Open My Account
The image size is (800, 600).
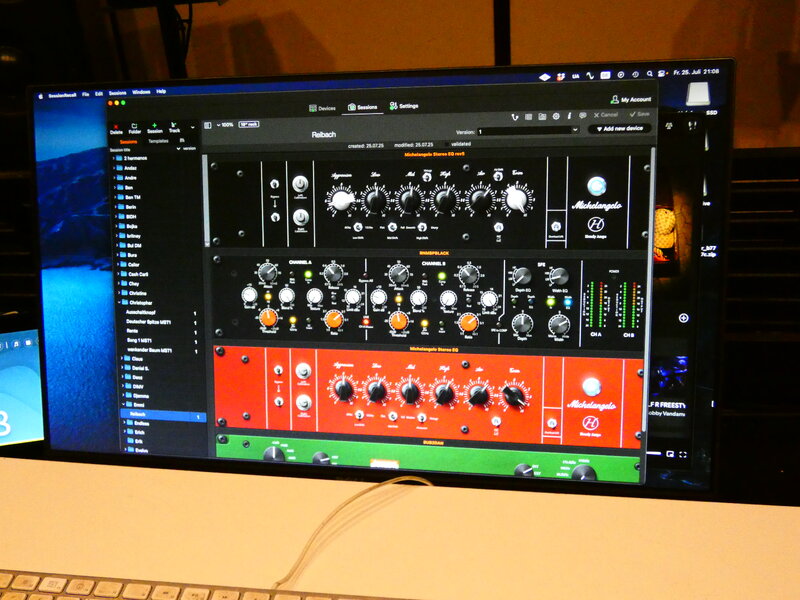(631, 99)
